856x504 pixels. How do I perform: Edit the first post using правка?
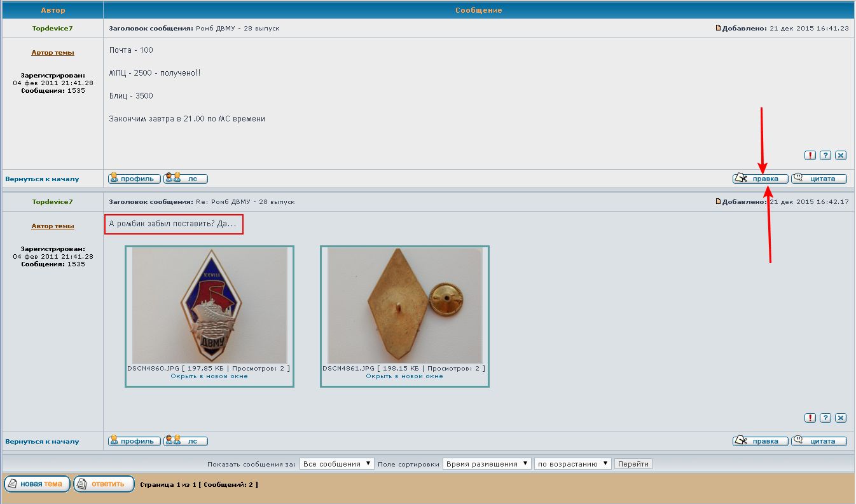(761, 179)
